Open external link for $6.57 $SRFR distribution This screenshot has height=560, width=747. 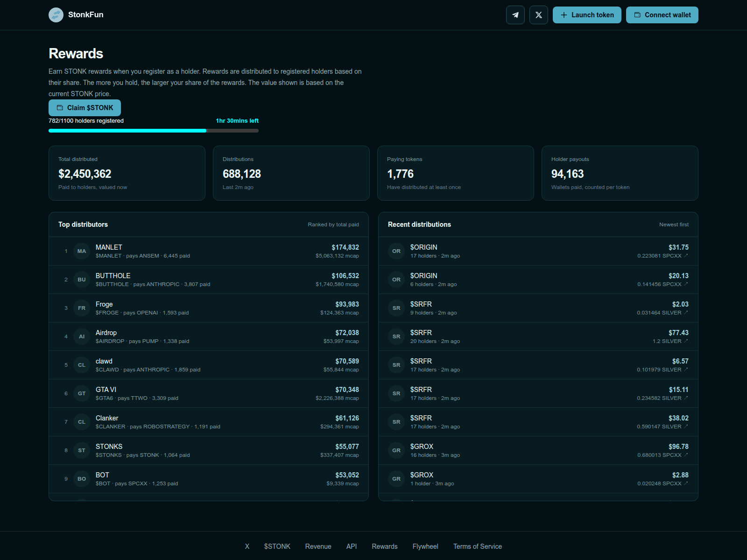686,370
